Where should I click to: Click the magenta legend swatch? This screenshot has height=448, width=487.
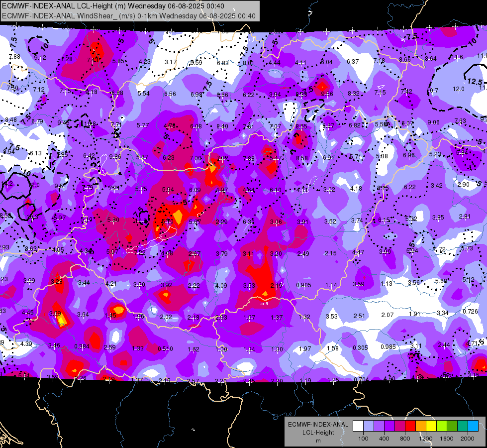pos(400,426)
